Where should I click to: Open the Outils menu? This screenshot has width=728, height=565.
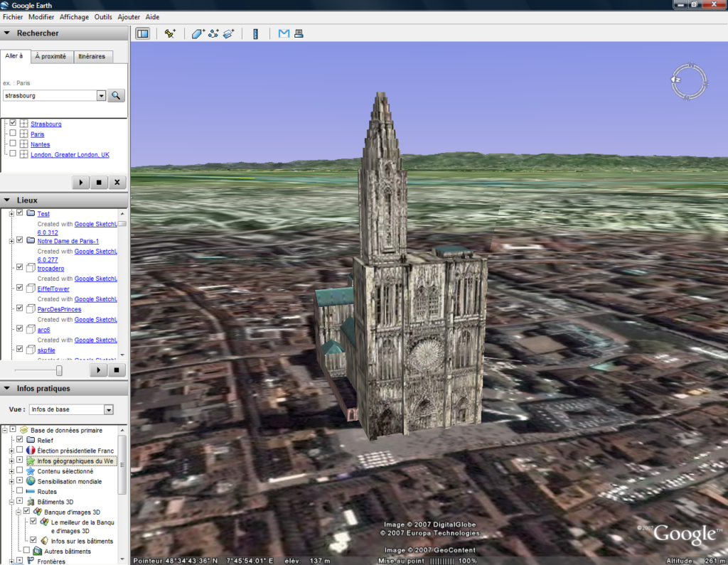point(103,17)
